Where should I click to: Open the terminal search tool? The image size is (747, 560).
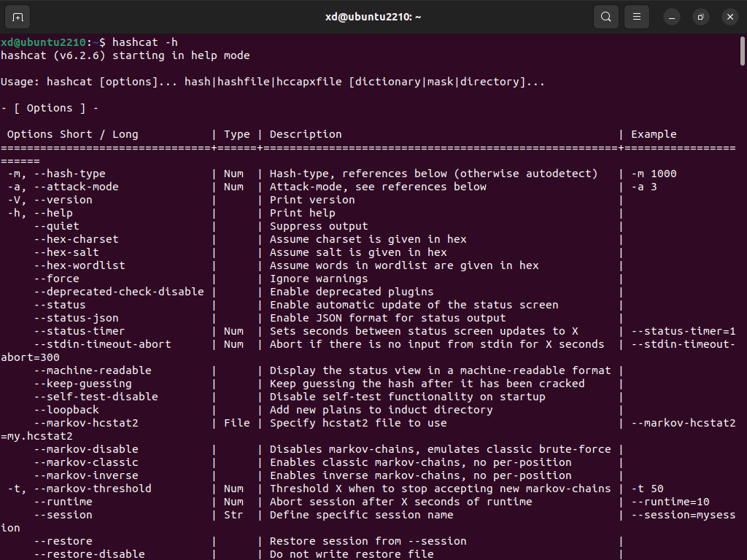(606, 17)
